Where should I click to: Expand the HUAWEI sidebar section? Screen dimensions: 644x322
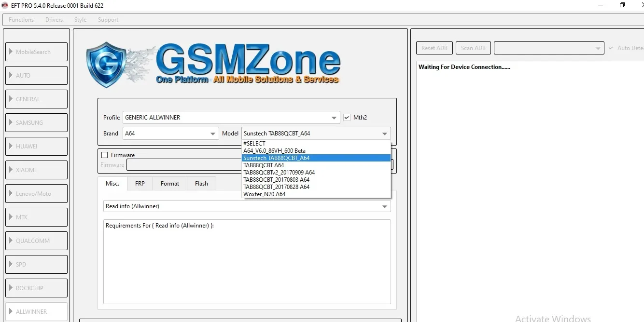point(36,147)
